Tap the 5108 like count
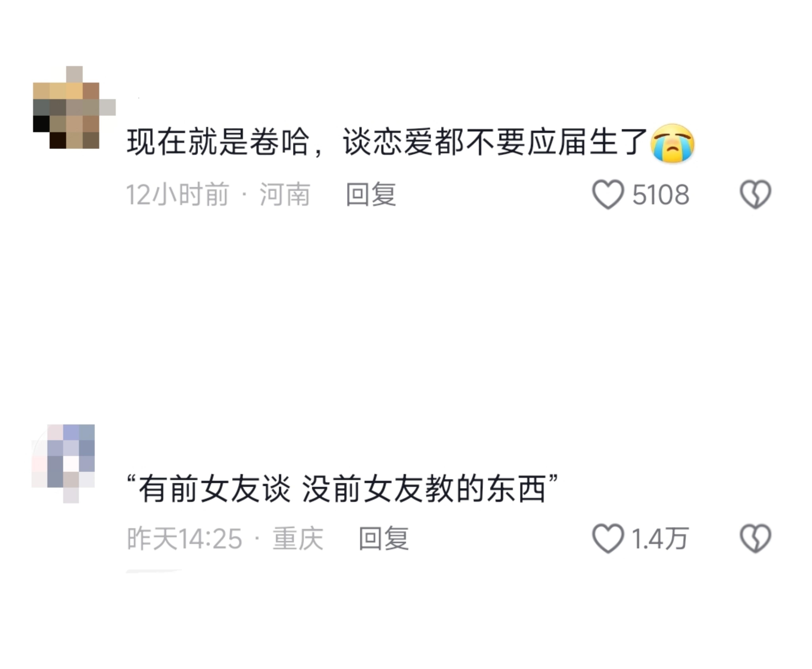The height and width of the screenshot is (669, 812). 661,195
